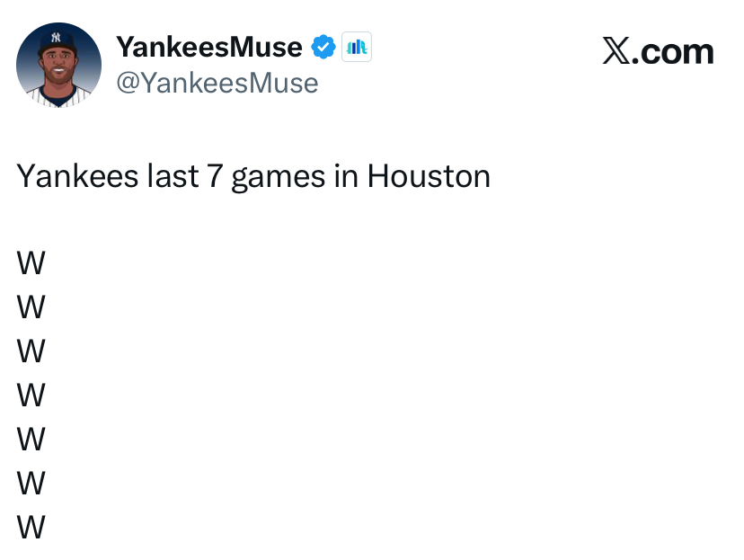Click the word "Houston" in the tweet
This screenshot has height=560, width=744.
pyautogui.click(x=429, y=176)
